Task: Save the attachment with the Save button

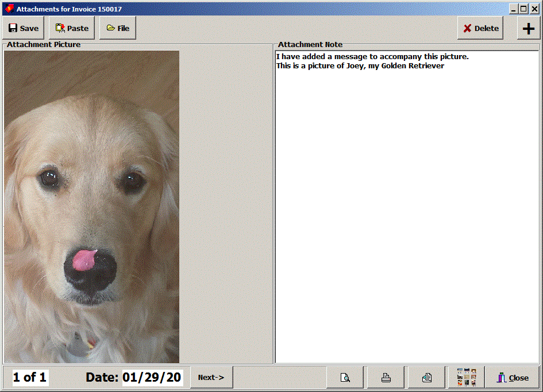Action: [24, 28]
